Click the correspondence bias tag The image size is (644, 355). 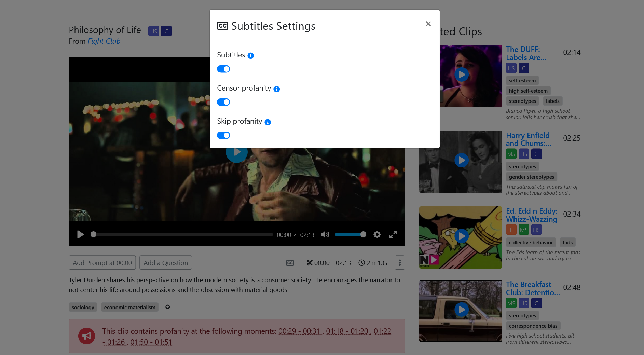[x=533, y=326]
